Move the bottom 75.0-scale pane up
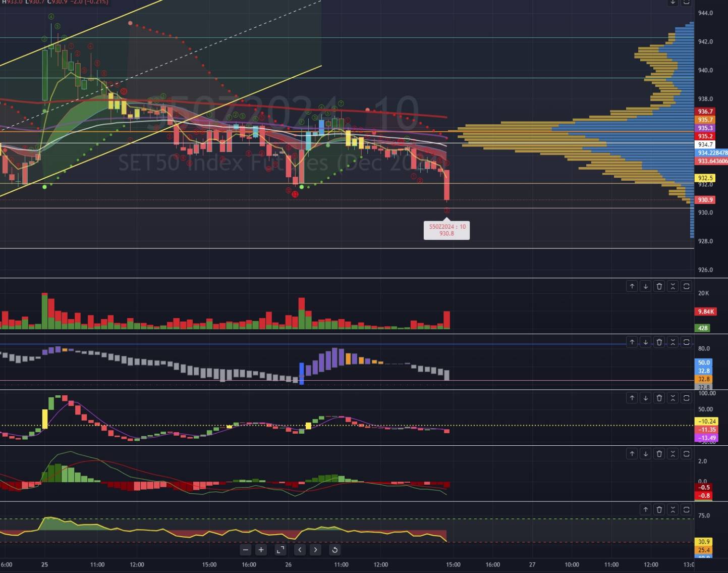 [x=646, y=510]
